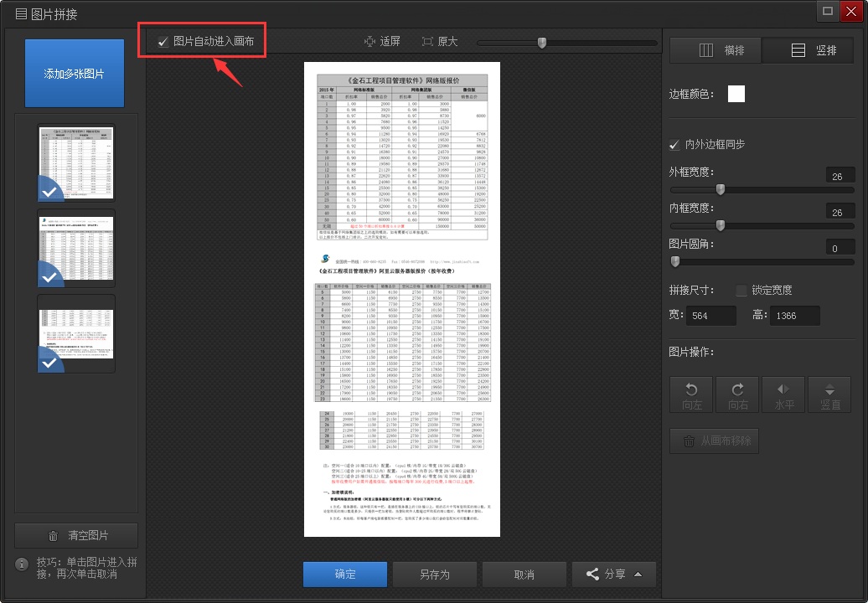Open the 边框颜色 white color swatch
Viewport: 868px width, 603px height.
click(x=736, y=94)
